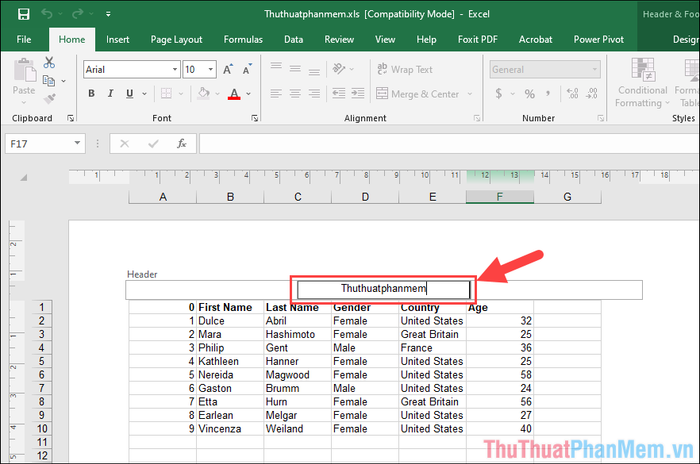
Task: Click the Thuthuatphanmem header center box
Action: (x=383, y=290)
